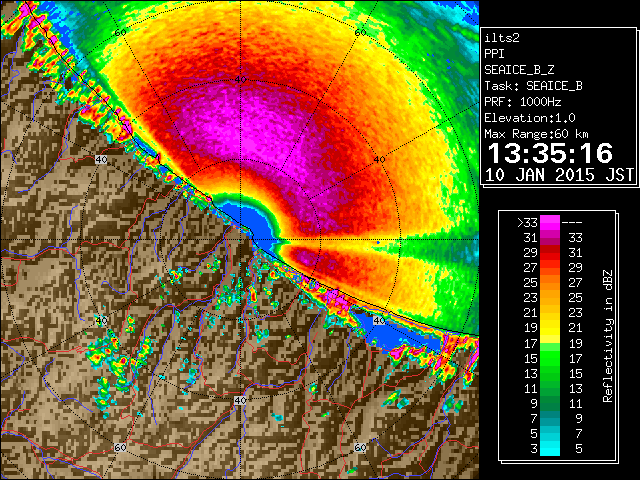Screen dimensions: 640x480
Task: Click the 'PRF: 1000Hz' text
Action: (522, 102)
